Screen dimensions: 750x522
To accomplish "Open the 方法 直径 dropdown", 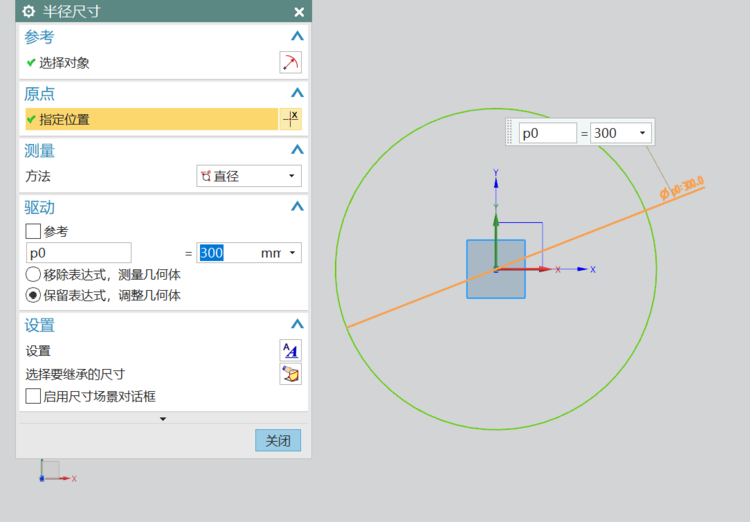I will (x=249, y=176).
